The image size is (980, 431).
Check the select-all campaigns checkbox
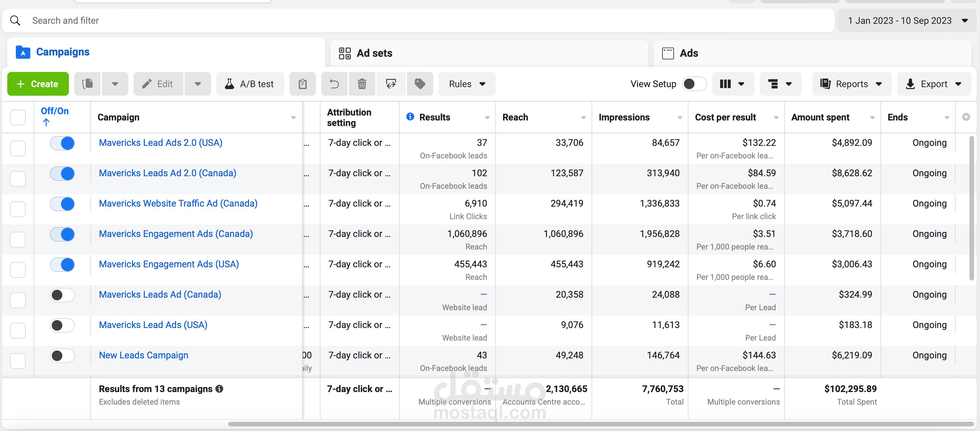(x=18, y=117)
